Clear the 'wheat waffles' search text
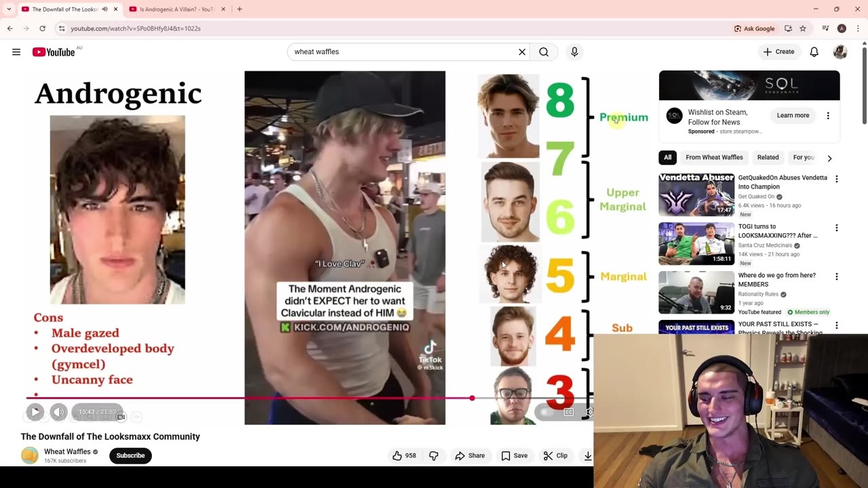The height and width of the screenshot is (488, 868). click(522, 52)
